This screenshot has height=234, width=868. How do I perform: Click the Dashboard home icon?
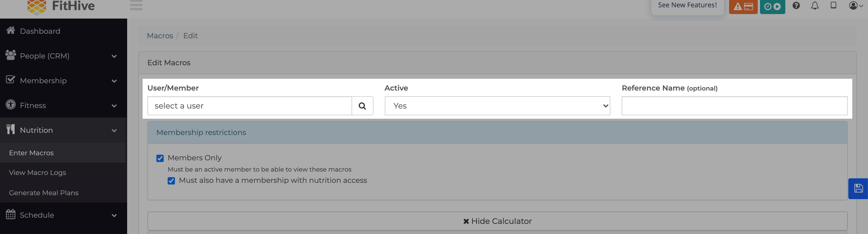pos(10,30)
